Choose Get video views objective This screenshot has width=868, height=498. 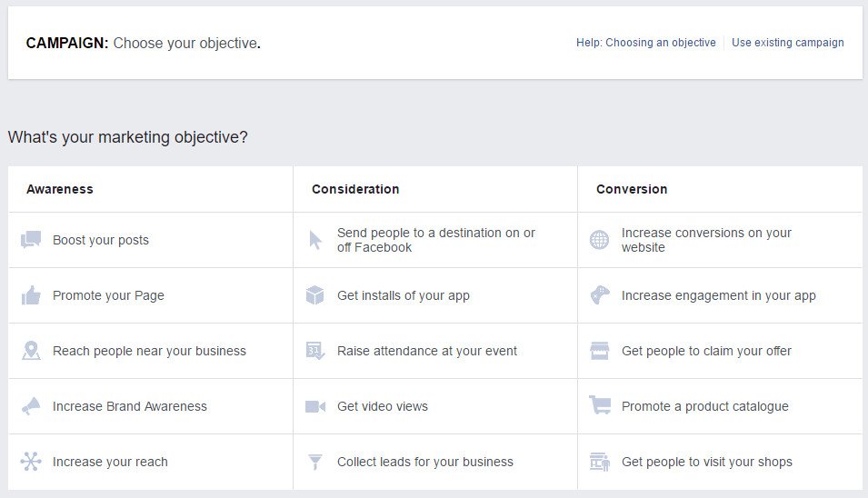pyautogui.click(x=435, y=406)
